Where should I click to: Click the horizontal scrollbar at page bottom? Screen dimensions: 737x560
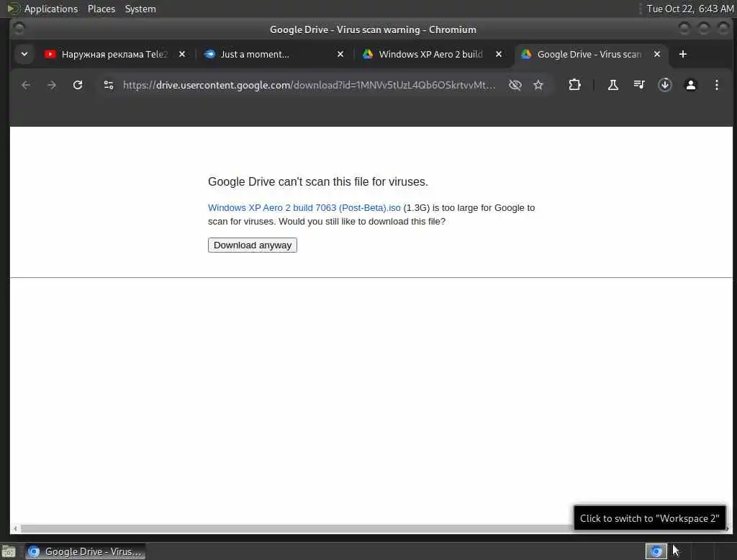coord(371,529)
